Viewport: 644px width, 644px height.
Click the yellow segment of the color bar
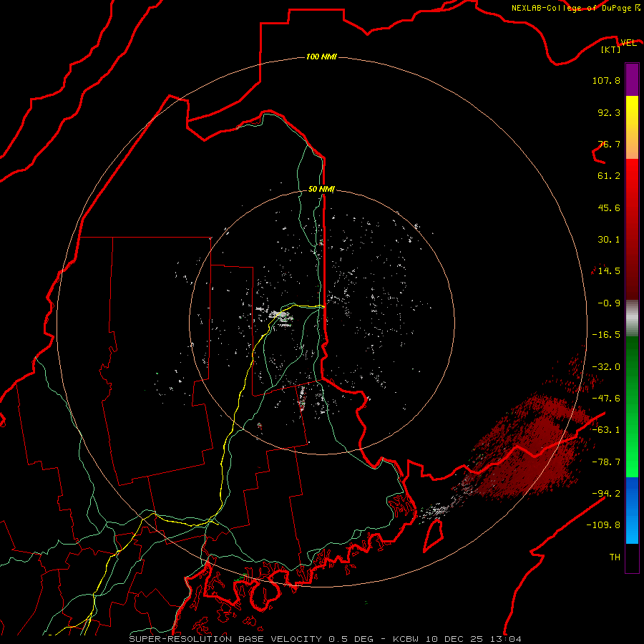[632, 111]
